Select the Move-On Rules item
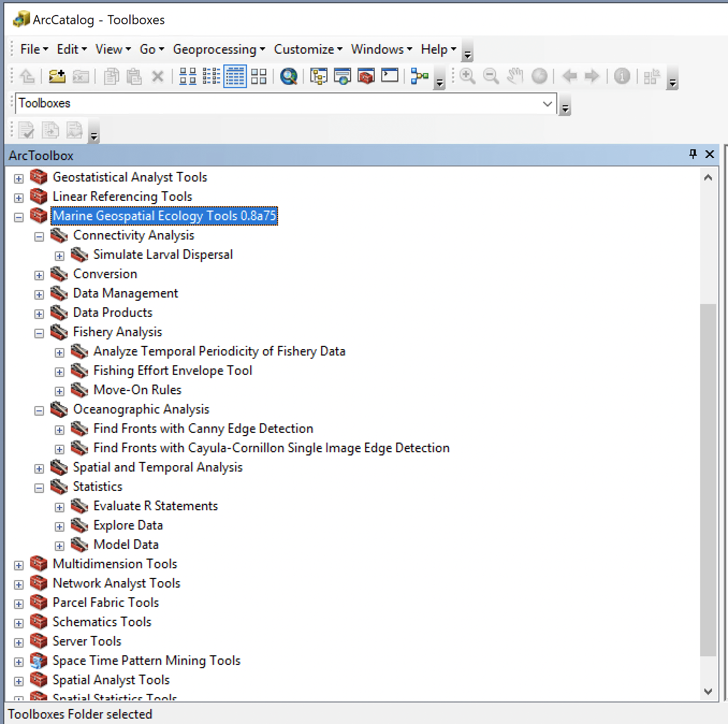 [137, 390]
